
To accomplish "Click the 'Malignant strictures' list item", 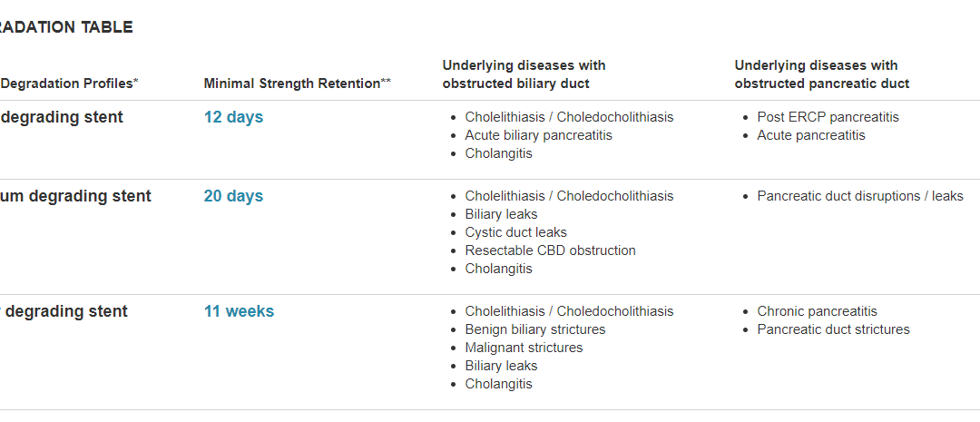I will (x=524, y=348).
